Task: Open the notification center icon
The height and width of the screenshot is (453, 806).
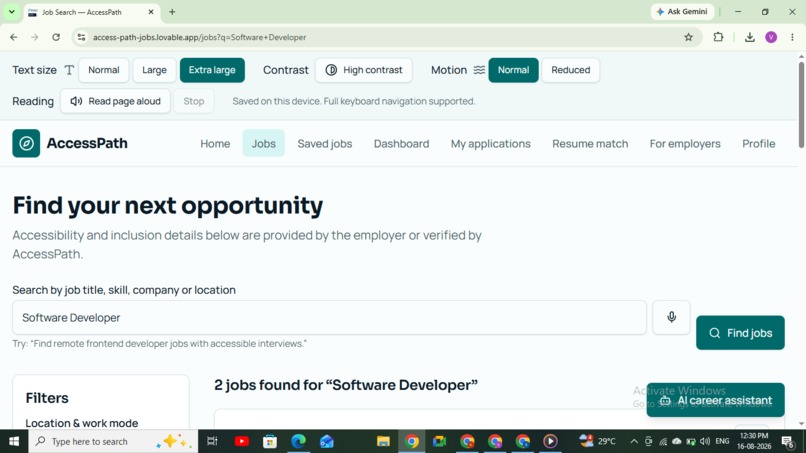Action: (x=788, y=441)
